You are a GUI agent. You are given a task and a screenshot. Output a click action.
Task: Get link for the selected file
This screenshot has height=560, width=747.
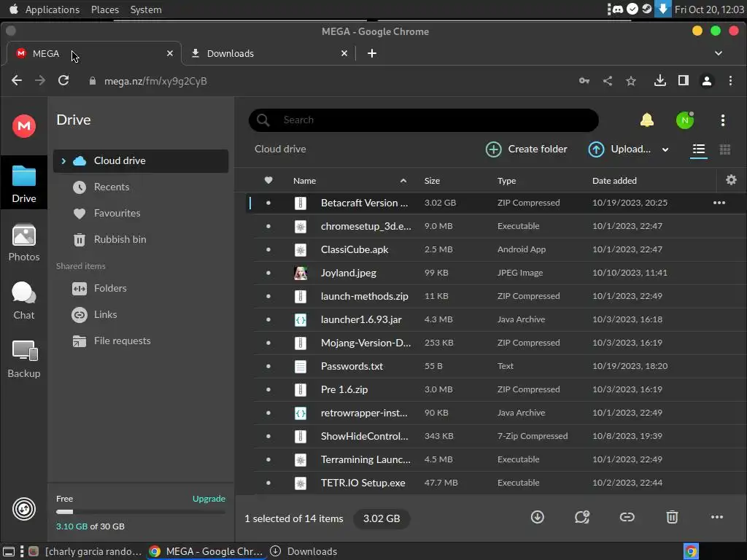coord(627,517)
